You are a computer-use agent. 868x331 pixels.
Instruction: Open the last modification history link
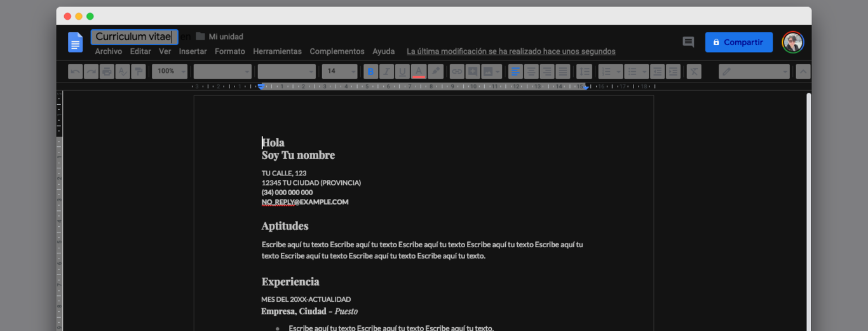(x=511, y=51)
